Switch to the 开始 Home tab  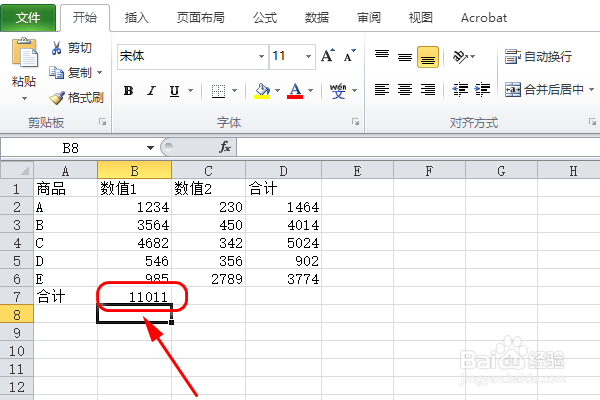tap(85, 18)
